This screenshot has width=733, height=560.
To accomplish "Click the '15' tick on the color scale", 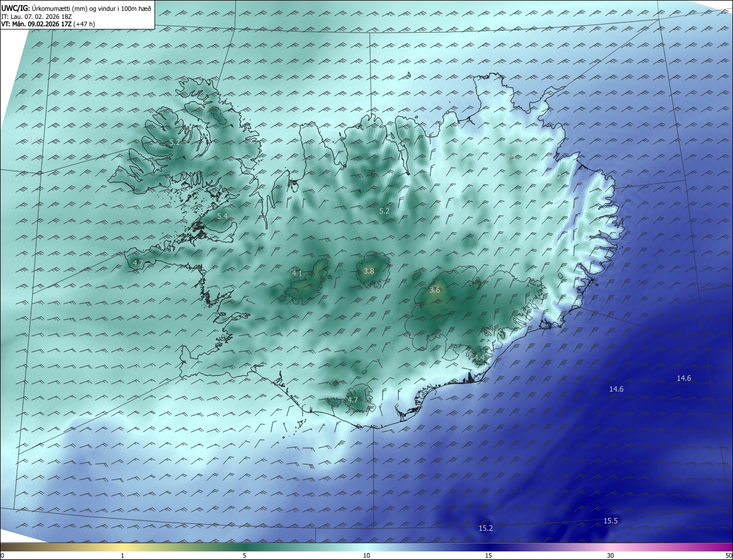I will (488, 555).
